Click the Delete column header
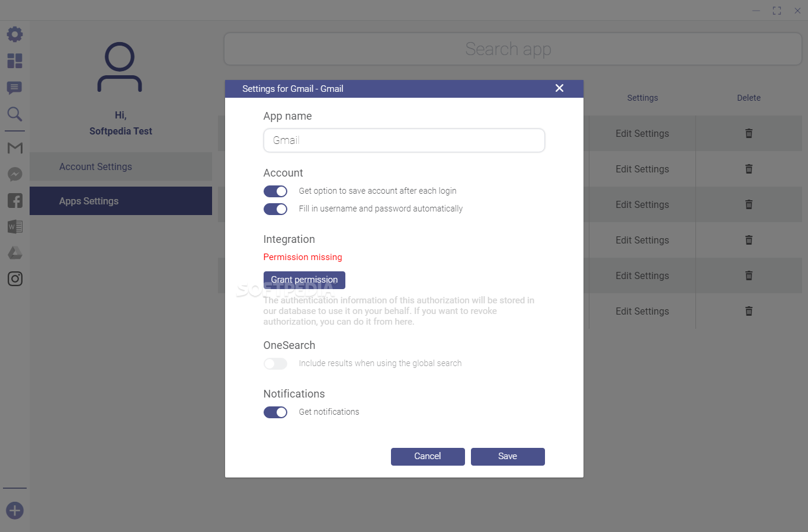 pos(749,98)
